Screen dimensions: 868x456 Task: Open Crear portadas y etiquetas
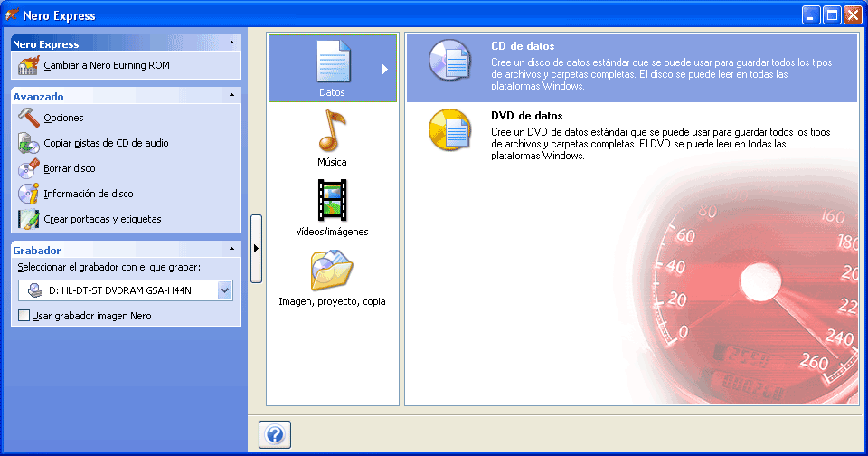pos(102,219)
